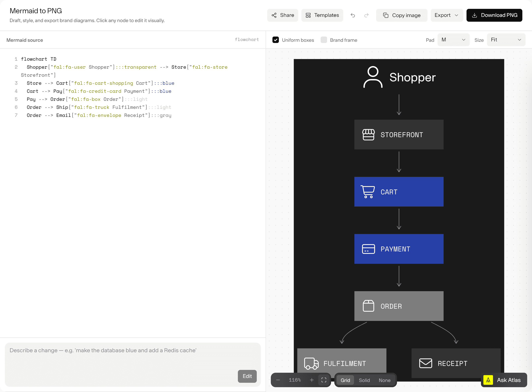Viewport: 532px width, 392px height.
Task: Click the 'flowchart' diagram type label
Action: (247, 40)
